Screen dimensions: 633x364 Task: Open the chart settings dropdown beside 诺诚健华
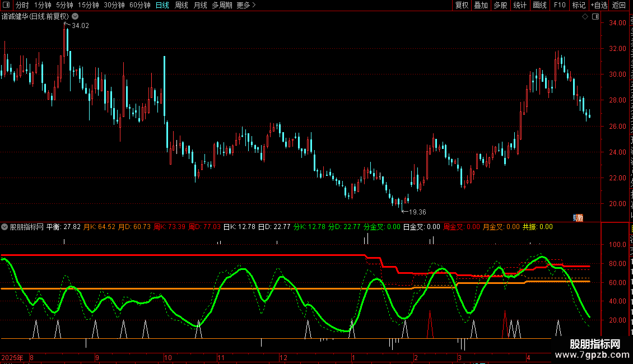coord(75,17)
